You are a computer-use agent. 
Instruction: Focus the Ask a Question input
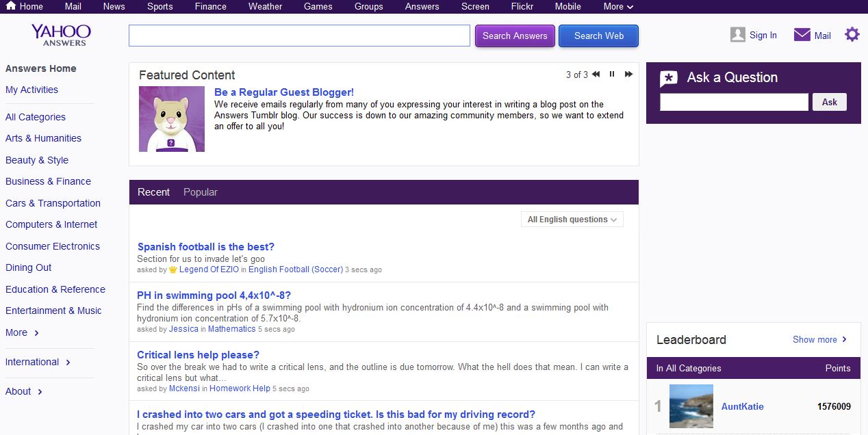click(734, 102)
